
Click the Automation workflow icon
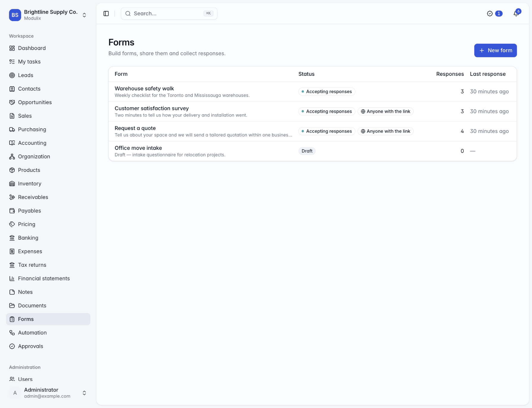click(12, 332)
